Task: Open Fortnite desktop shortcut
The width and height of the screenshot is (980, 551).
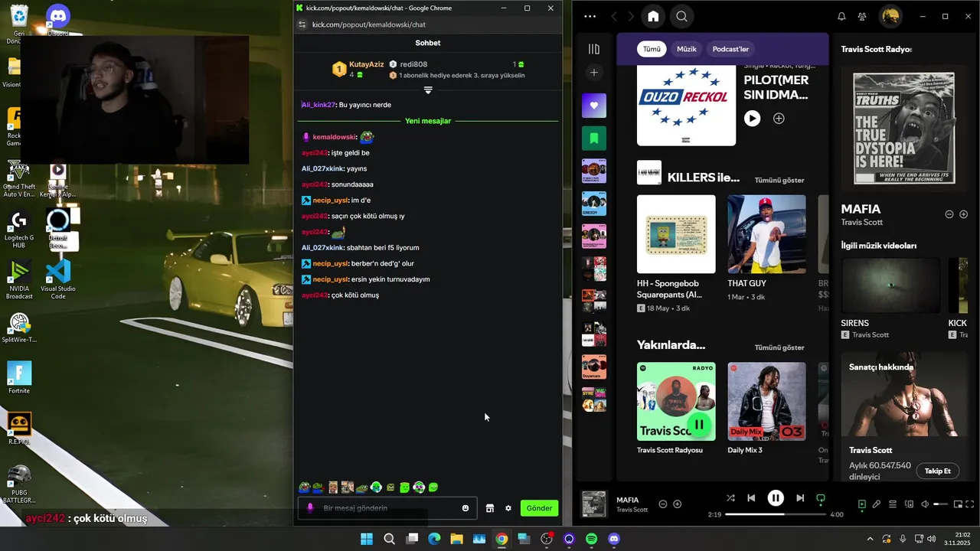Action: coord(19,378)
